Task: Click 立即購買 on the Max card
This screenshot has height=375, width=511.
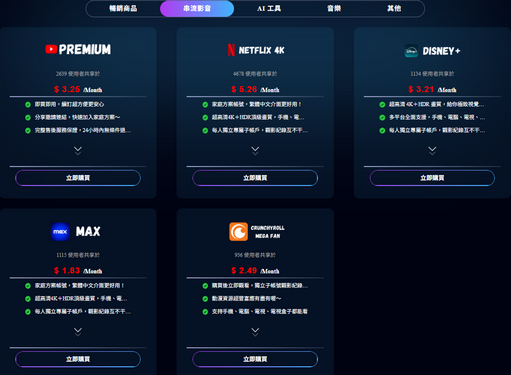Action: (78, 359)
